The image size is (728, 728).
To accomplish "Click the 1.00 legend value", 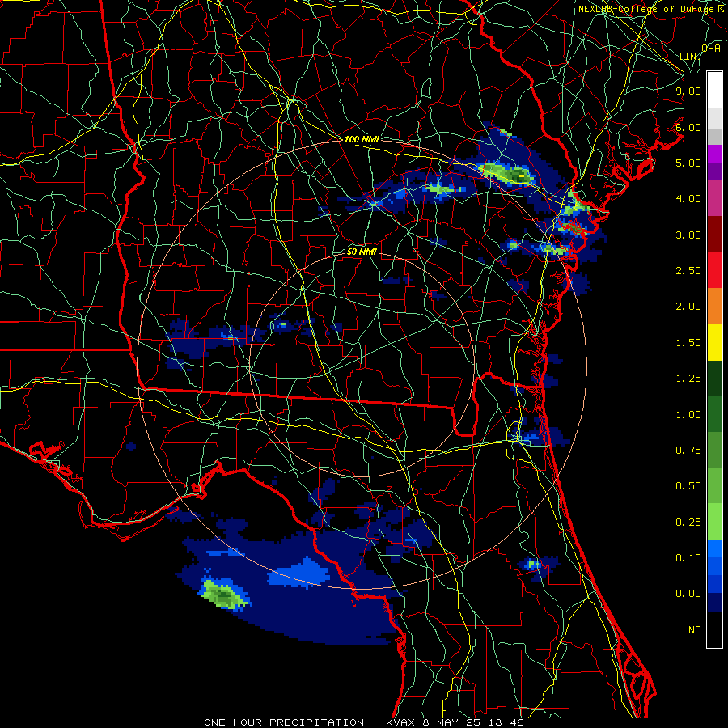I will tap(688, 415).
